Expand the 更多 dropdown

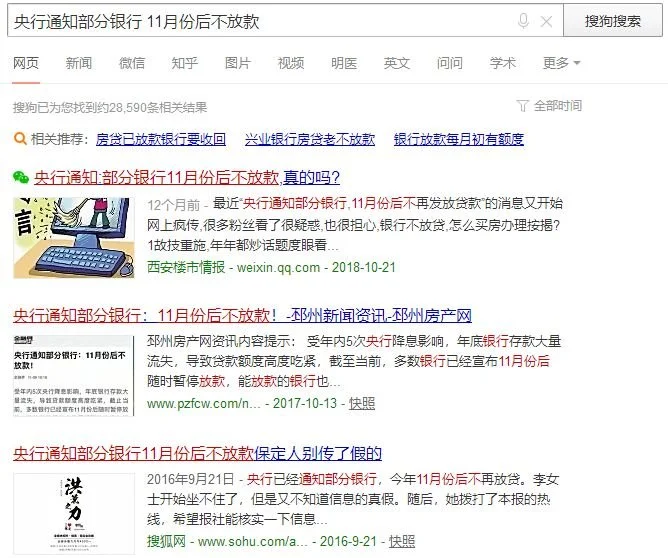pyautogui.click(x=561, y=63)
